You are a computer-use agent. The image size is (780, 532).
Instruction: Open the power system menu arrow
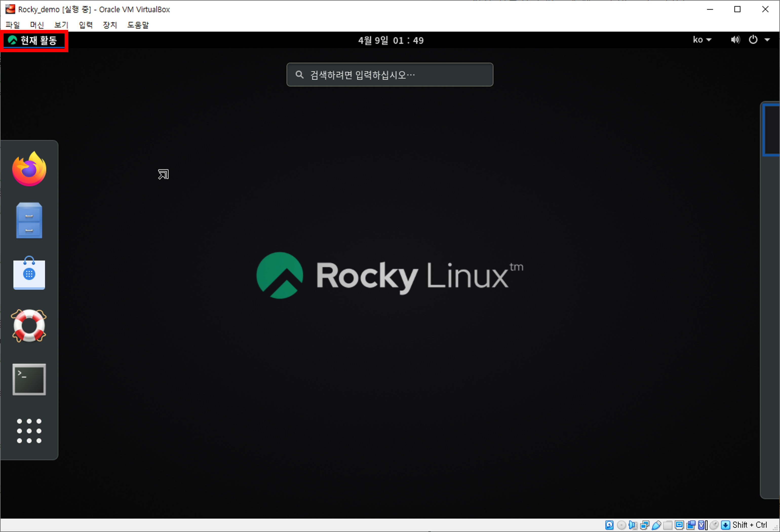pos(767,40)
